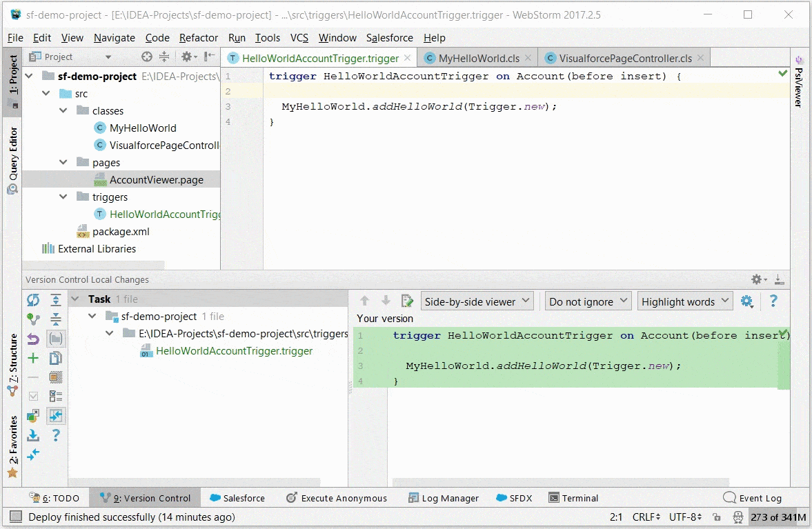Close the HelloWorldAccountTrigger.trigger tab

pyautogui.click(x=408, y=58)
